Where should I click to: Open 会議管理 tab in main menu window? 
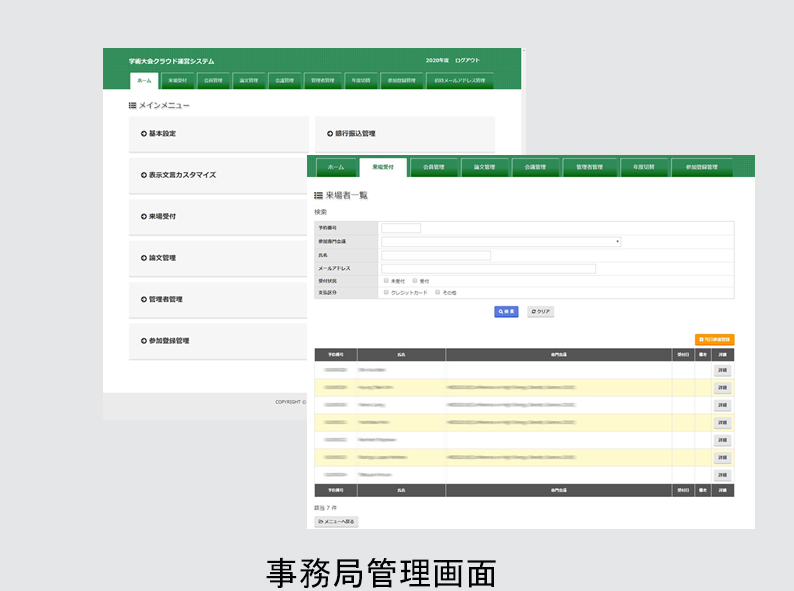point(285,81)
